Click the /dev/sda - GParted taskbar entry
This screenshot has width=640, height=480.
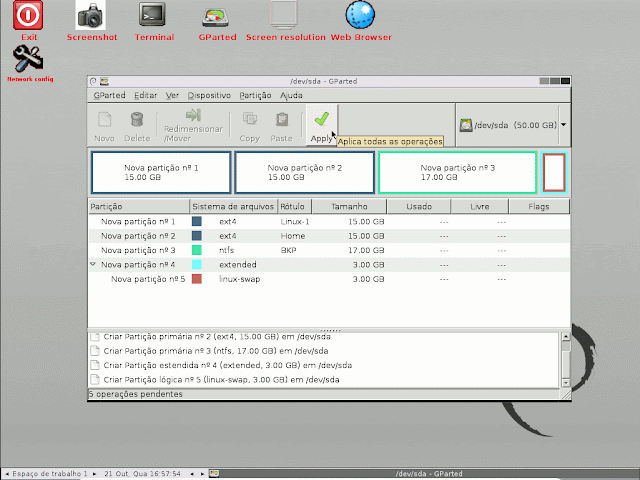tap(429, 474)
